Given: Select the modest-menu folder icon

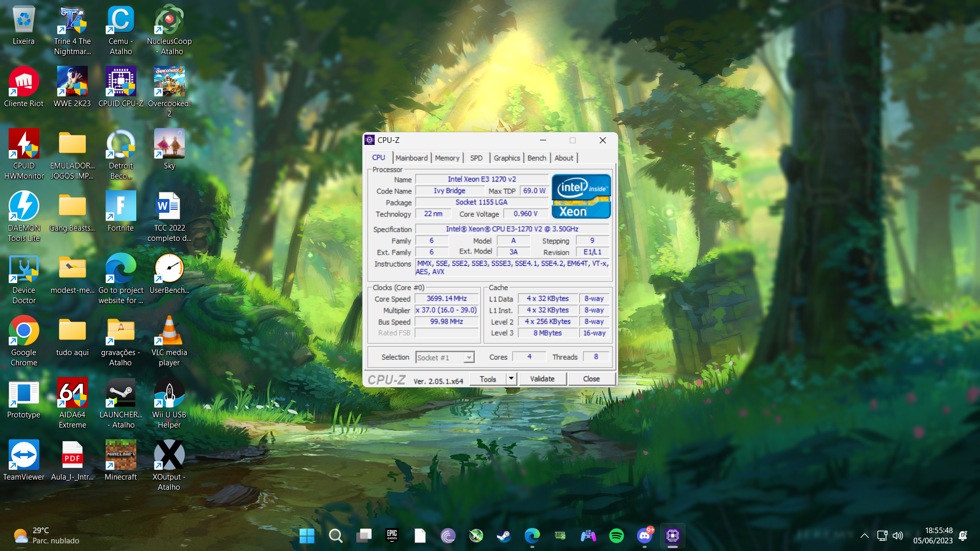Looking at the screenshot, I should tap(72, 274).
